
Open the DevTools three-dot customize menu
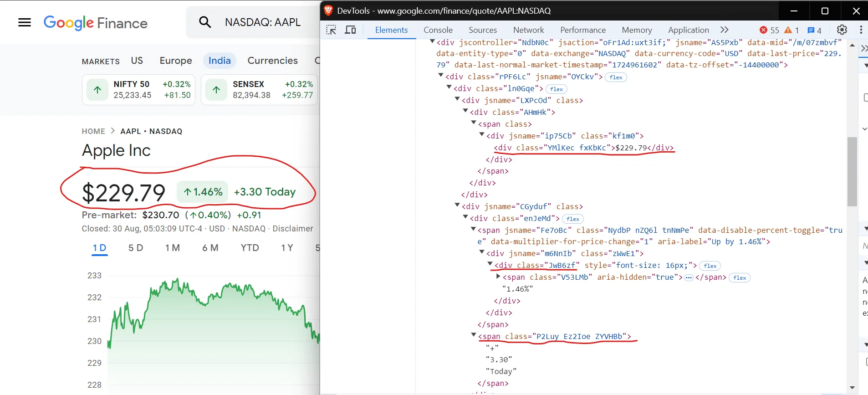tap(861, 30)
